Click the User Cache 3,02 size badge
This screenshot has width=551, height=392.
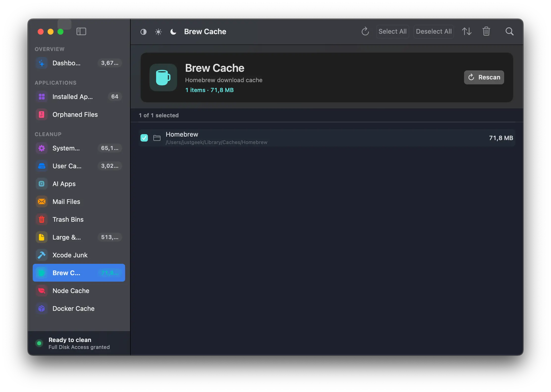click(110, 166)
